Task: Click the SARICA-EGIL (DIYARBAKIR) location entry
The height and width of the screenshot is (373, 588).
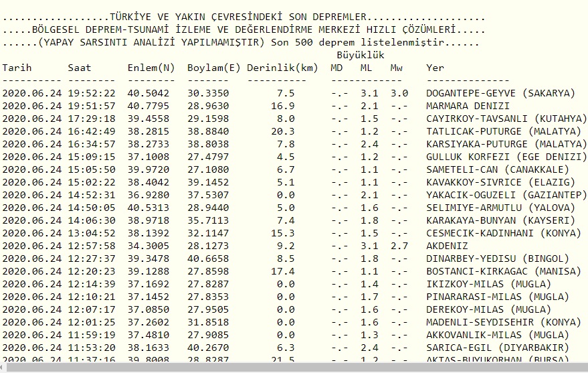Action: (x=497, y=348)
